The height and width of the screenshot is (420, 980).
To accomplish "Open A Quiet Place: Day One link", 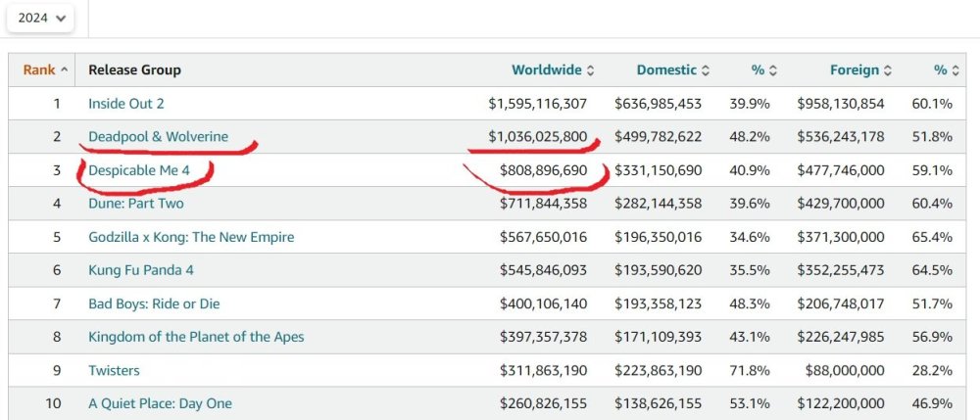I will (x=160, y=403).
